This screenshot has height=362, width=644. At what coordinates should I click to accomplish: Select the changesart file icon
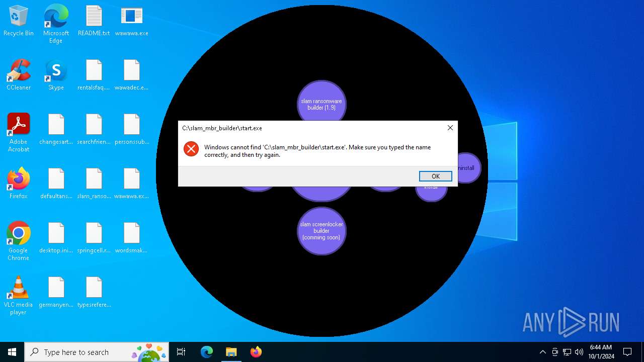[56, 130]
